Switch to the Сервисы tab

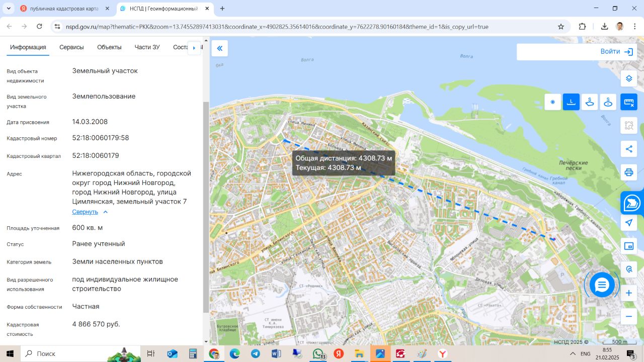click(x=71, y=47)
